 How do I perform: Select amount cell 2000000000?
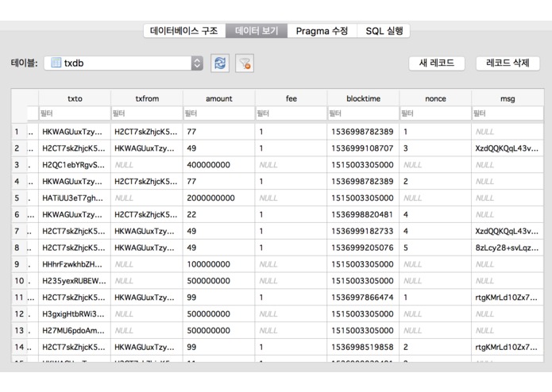click(219, 198)
